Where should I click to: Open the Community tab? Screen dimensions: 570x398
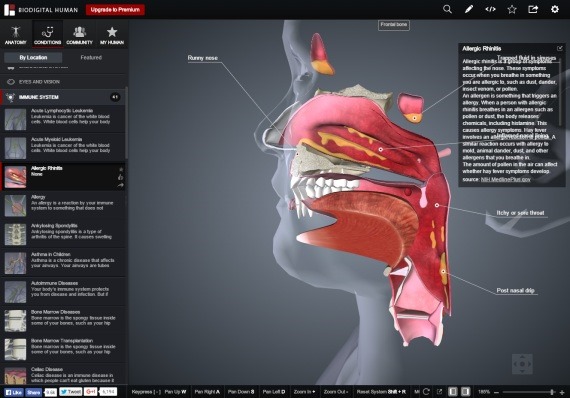(79, 35)
